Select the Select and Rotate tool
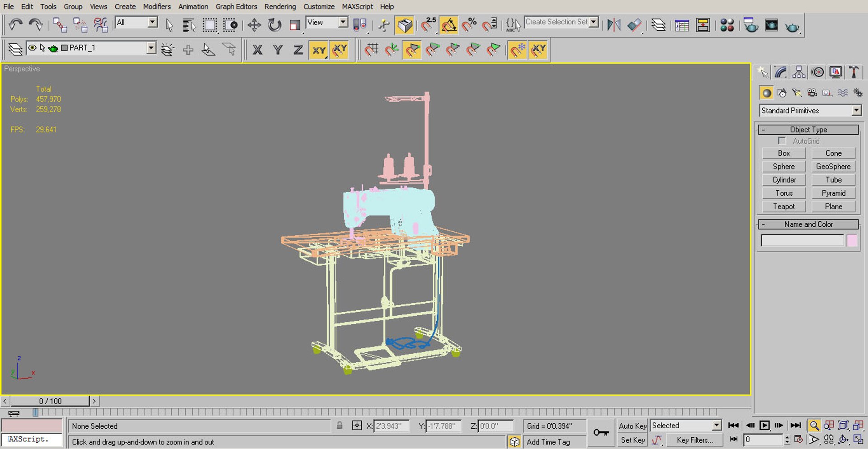This screenshot has height=449, width=868. [x=274, y=25]
